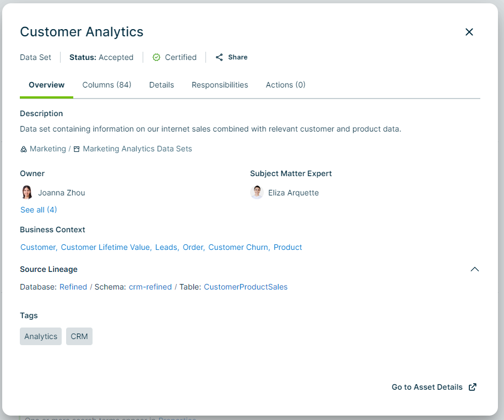Click the external link icon near Asset Details
The width and height of the screenshot is (504, 420).
(472, 387)
